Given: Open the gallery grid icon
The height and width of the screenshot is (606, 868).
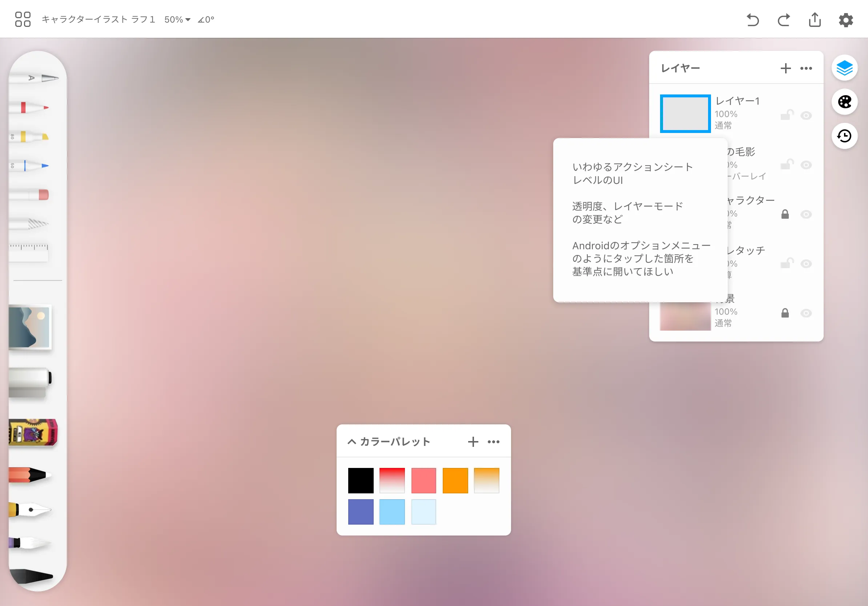Looking at the screenshot, I should [23, 19].
